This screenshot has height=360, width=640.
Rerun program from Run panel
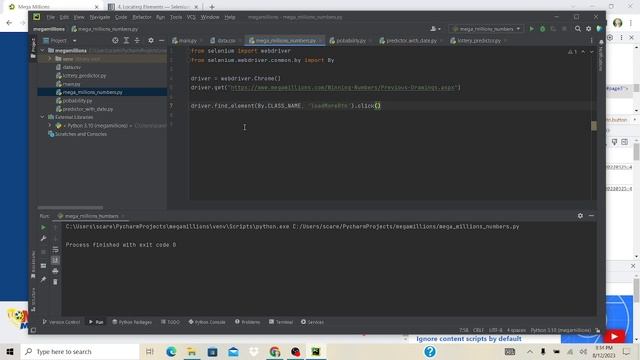[x=43, y=227]
